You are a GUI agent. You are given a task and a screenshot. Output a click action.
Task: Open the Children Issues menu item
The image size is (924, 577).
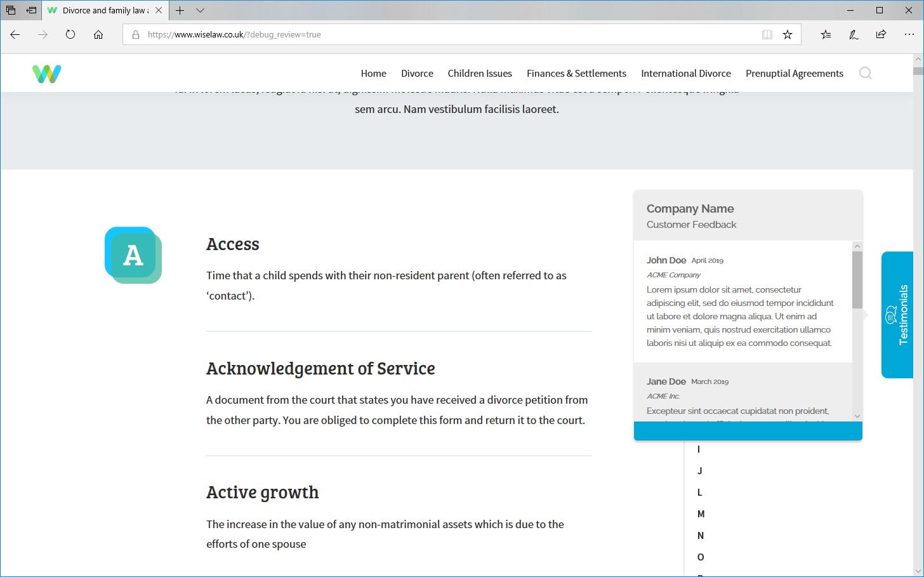pyautogui.click(x=480, y=74)
